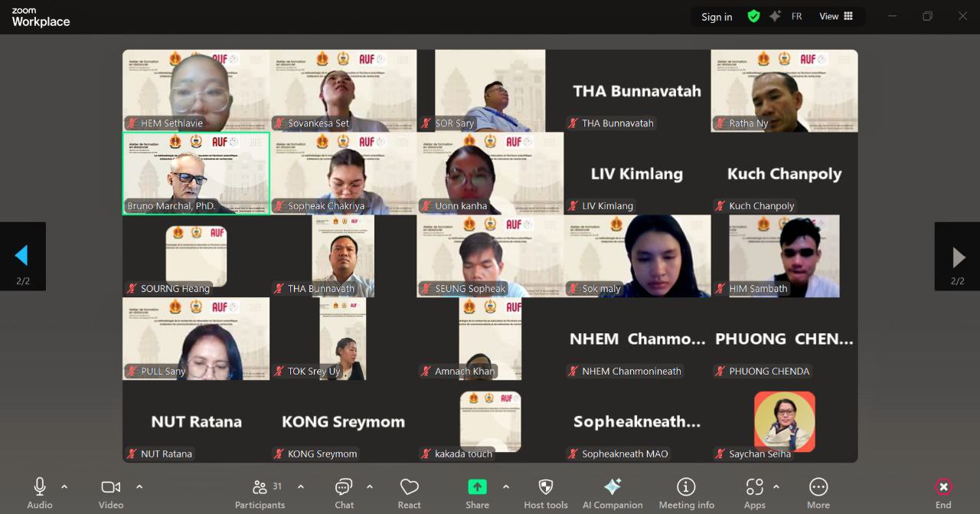This screenshot has width=980, height=514.
Task: End the meeting
Action: (x=943, y=493)
